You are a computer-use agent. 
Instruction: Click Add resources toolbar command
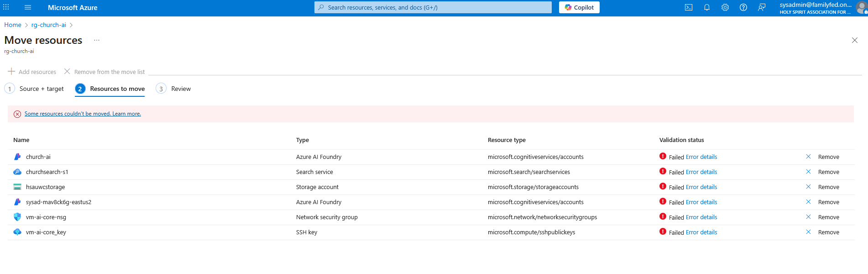32,72
